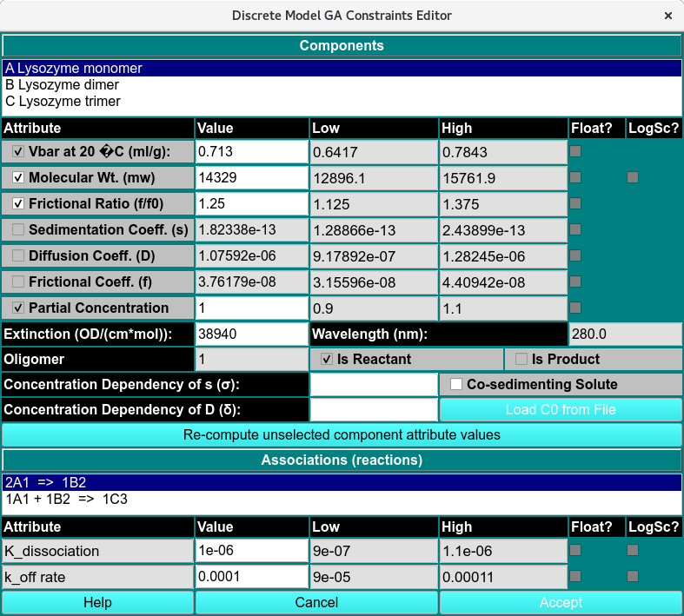The width and height of the screenshot is (684, 616).
Task: Toggle Float? box for Molecular Wt. row
Action: (x=575, y=177)
